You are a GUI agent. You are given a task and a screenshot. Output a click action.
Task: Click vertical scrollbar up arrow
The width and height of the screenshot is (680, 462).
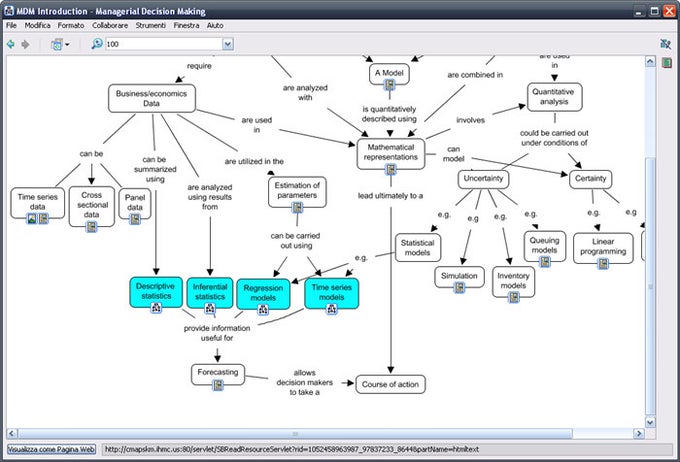(650, 61)
